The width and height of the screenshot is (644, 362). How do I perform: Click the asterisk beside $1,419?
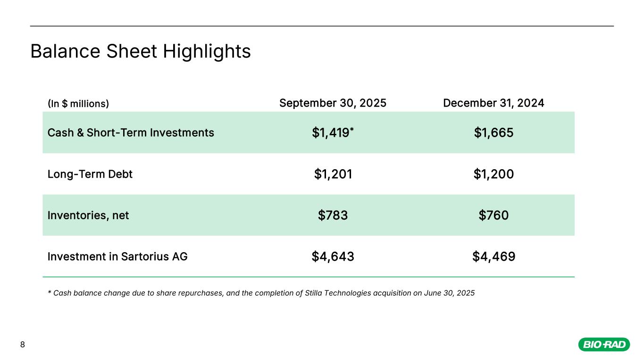[351, 130]
